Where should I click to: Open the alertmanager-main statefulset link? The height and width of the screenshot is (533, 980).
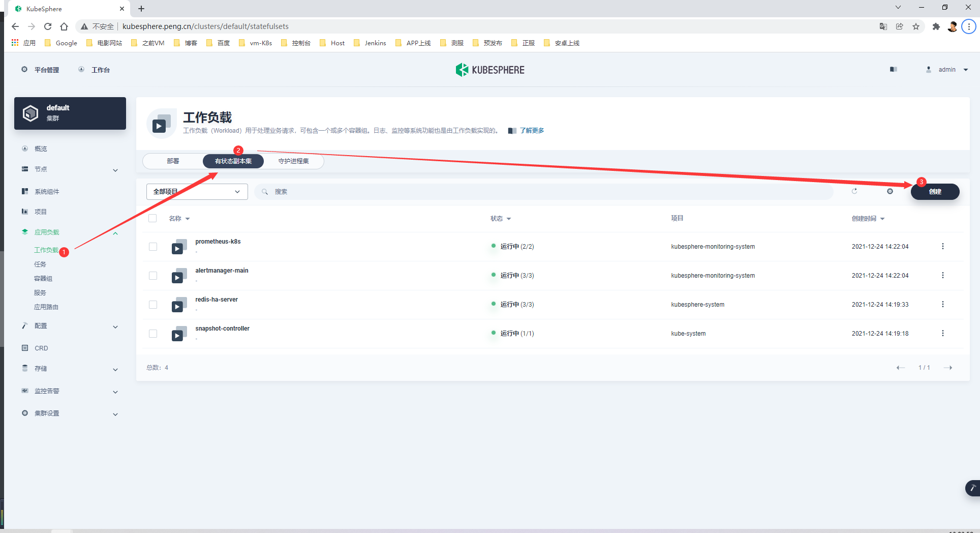pos(222,271)
